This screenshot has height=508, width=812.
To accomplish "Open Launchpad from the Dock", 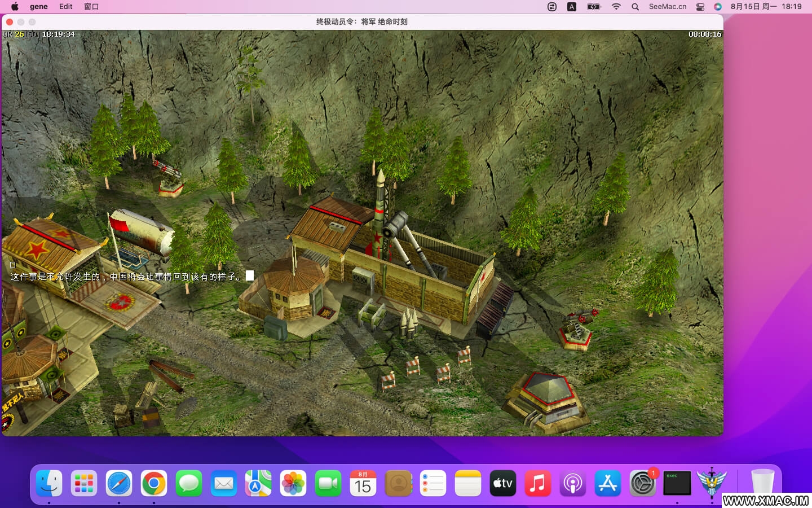I will 84,483.
